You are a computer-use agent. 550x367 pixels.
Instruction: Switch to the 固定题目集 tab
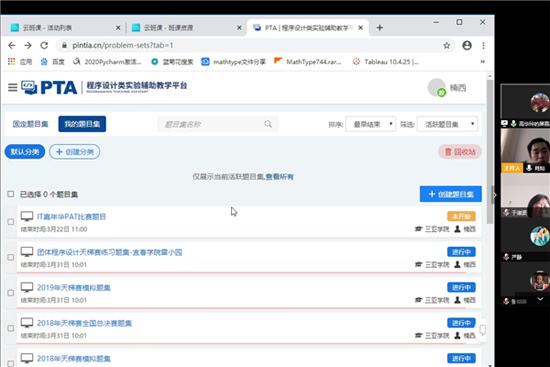(31, 124)
